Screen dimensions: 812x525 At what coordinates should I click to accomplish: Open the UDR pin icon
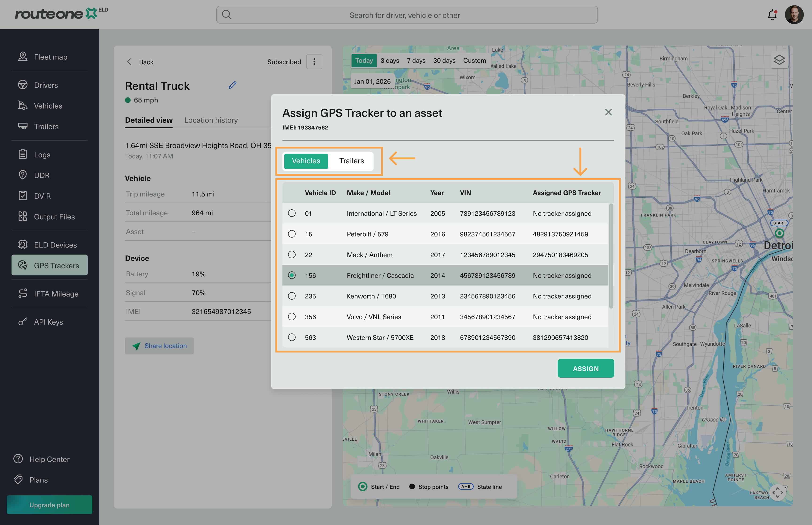[23, 175]
